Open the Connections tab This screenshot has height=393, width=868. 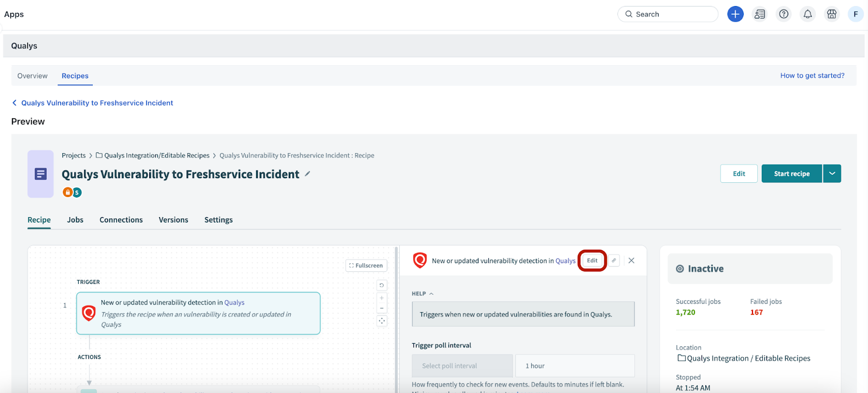[x=121, y=220]
